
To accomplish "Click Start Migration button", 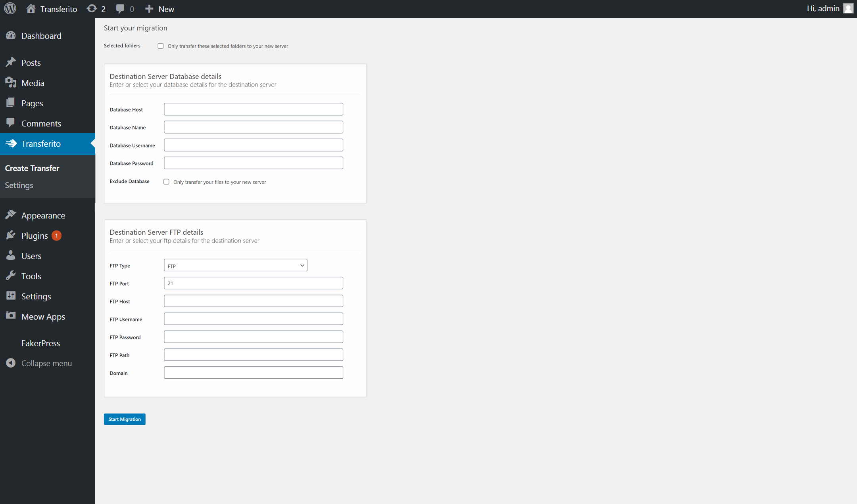I will (124, 419).
